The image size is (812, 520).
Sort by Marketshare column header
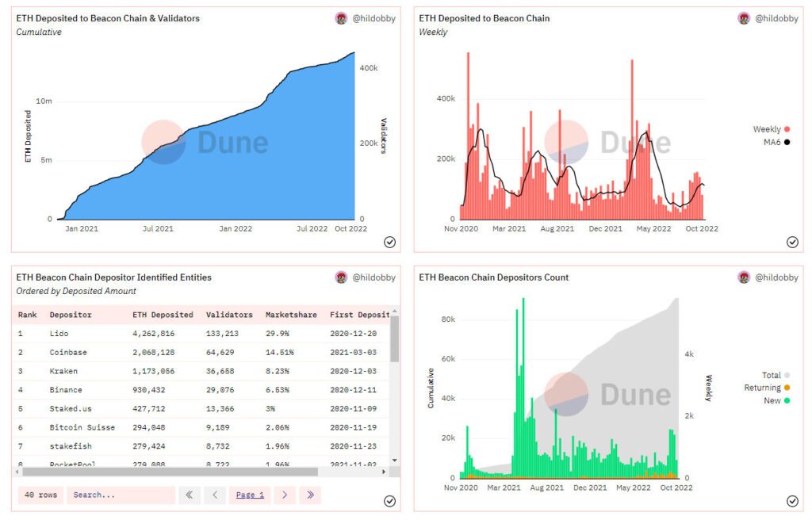point(291,315)
